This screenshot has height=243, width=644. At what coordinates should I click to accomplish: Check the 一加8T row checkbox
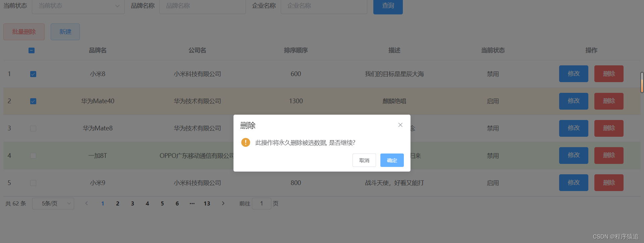tap(33, 156)
